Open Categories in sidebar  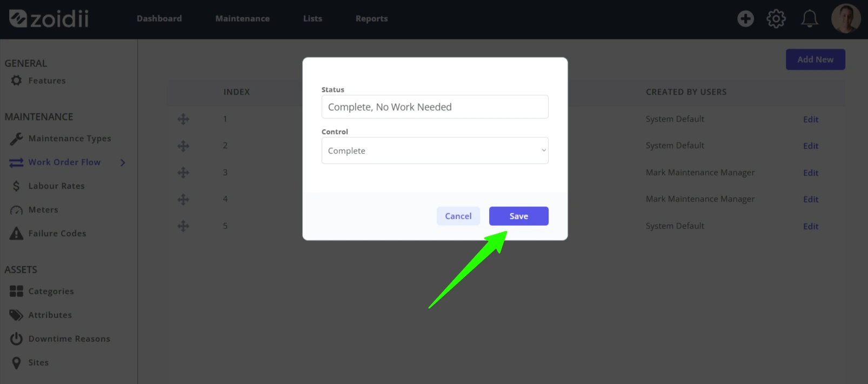pyautogui.click(x=51, y=292)
